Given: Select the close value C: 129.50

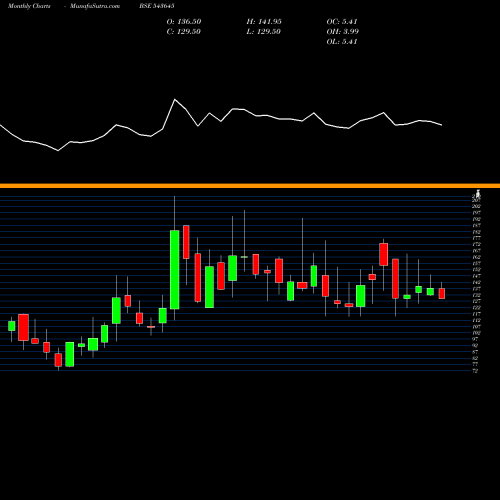Looking at the screenshot, I should click(184, 31).
